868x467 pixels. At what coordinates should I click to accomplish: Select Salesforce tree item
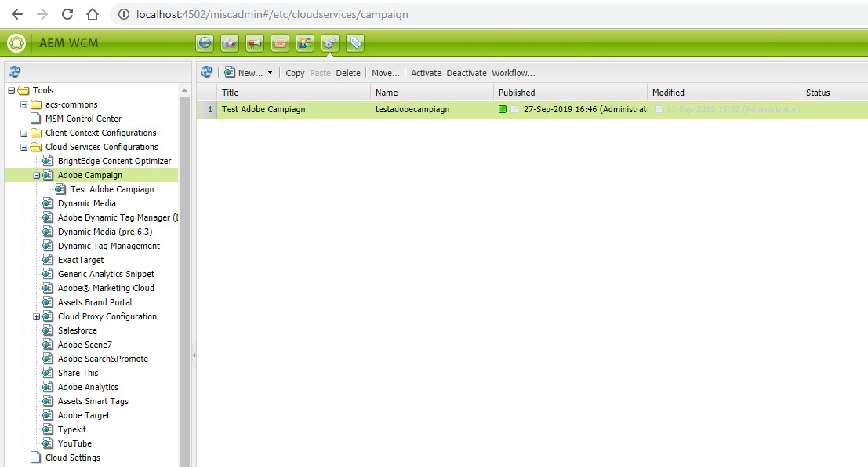pos(77,330)
